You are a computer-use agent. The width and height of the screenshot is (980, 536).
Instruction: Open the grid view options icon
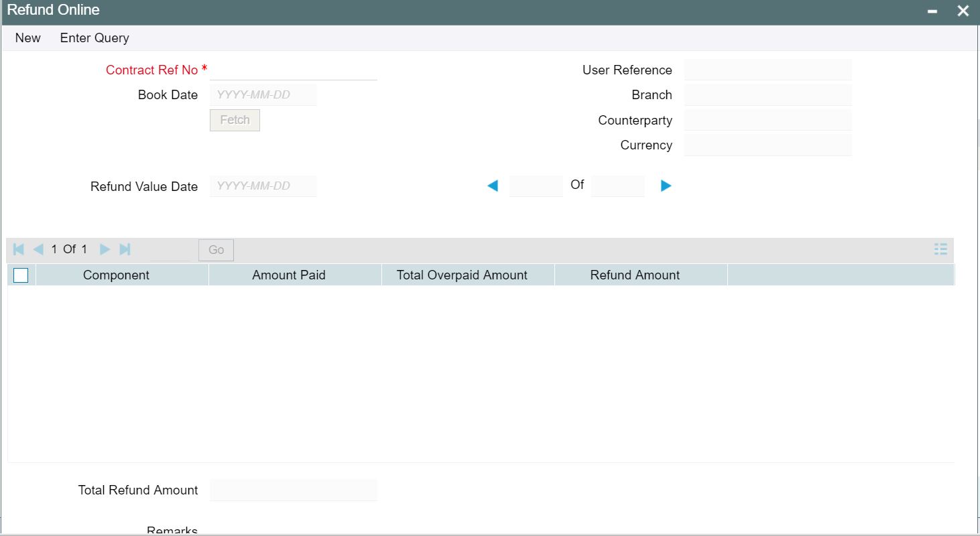[x=940, y=249]
